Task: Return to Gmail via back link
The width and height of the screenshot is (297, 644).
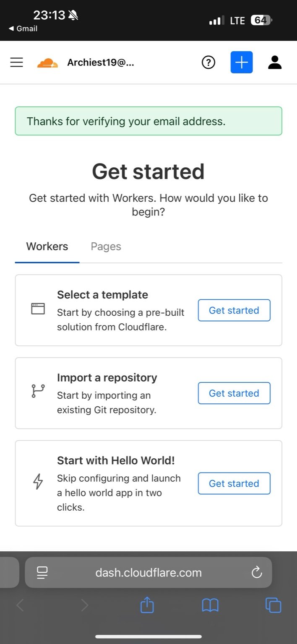Action: 23,29
